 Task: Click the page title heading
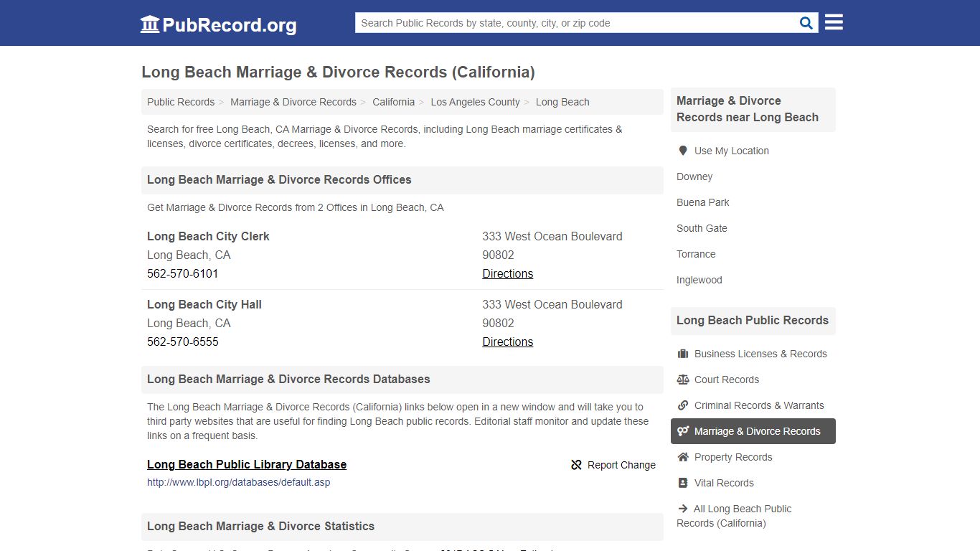pos(338,72)
